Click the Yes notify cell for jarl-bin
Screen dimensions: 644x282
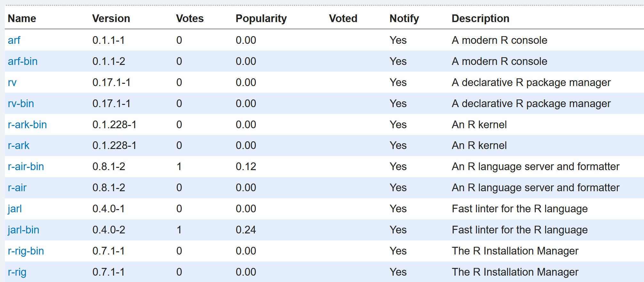398,230
